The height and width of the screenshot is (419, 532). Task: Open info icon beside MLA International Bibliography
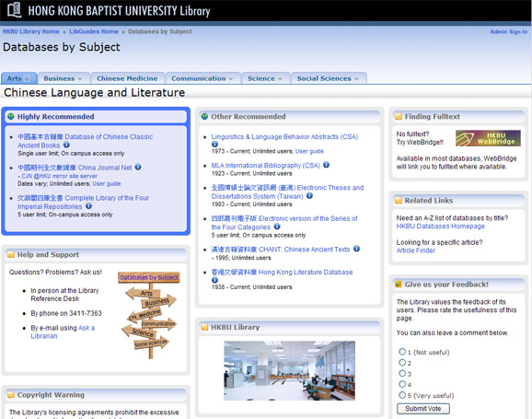tap(326, 165)
